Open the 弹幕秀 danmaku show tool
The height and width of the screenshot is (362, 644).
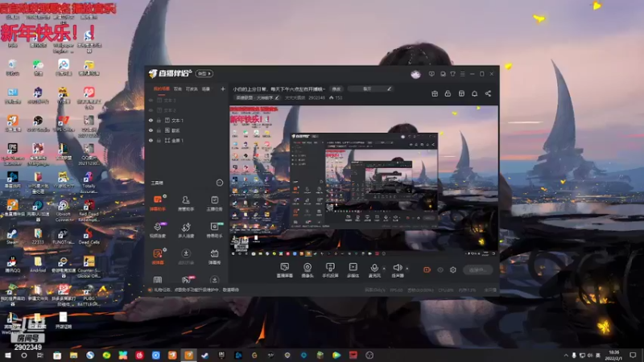click(214, 257)
